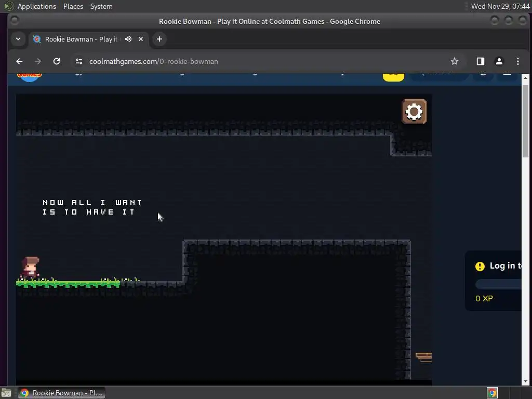Open the Places menu

click(x=73, y=6)
